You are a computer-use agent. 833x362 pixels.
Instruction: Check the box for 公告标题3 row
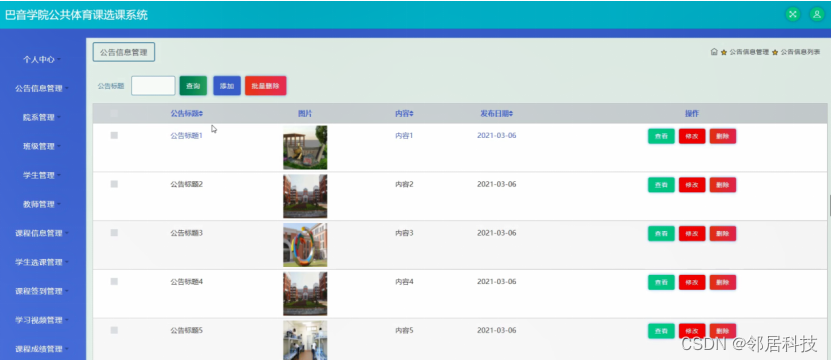[114, 233]
